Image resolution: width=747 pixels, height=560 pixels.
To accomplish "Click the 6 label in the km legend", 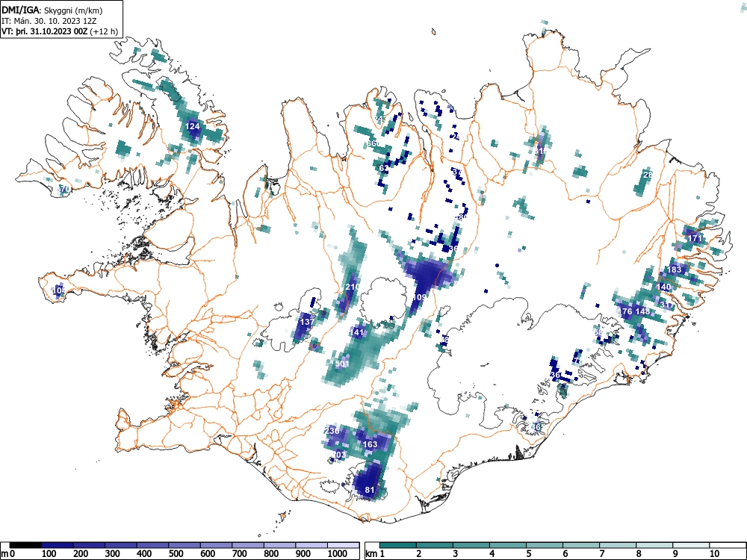I will click(565, 553).
